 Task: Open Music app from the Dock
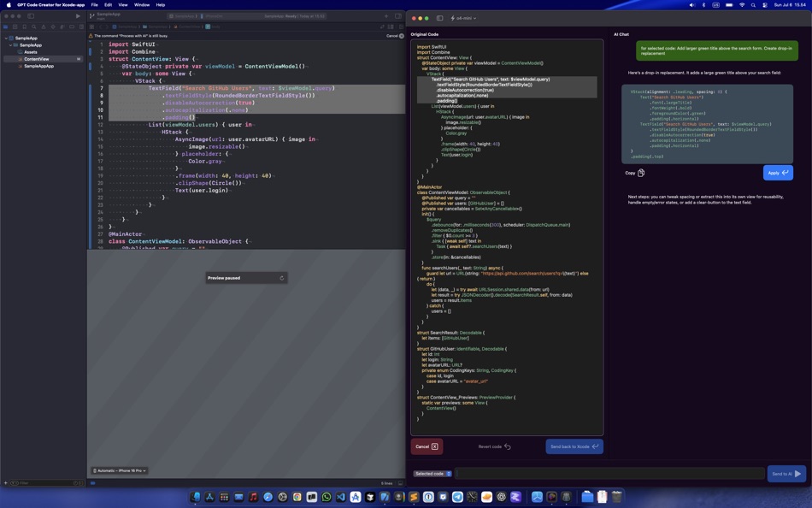tap(253, 497)
